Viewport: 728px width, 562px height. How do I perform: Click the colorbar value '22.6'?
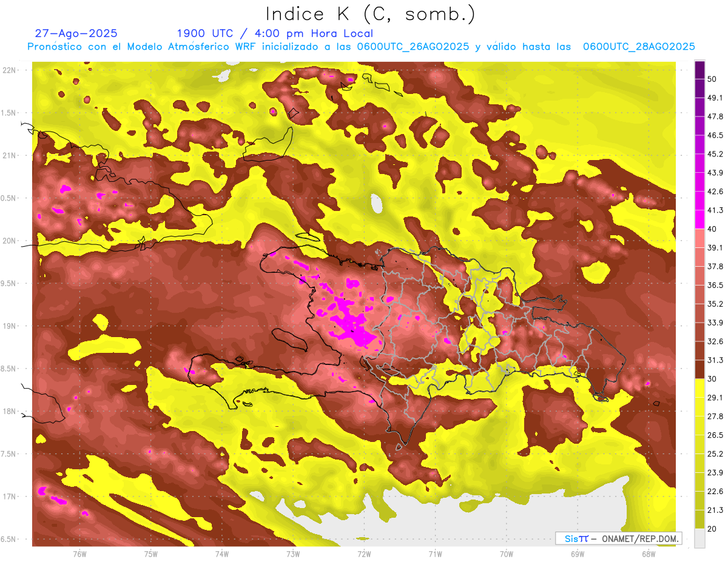coord(715,492)
